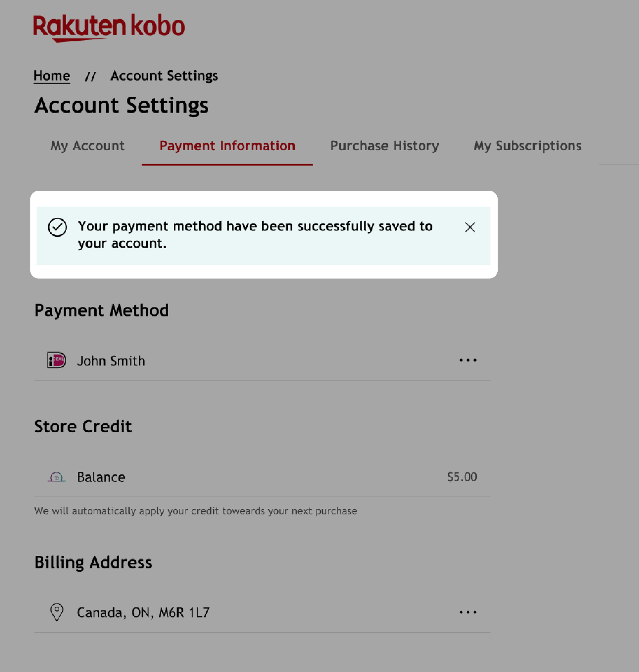The width and height of the screenshot is (639, 672).
Task: Close the payment success notification
Action: coord(470,227)
